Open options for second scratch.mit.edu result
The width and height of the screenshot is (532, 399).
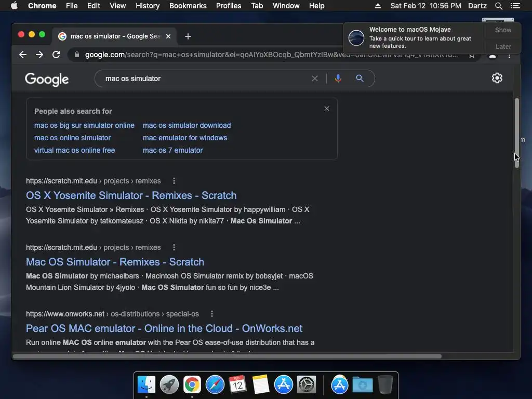point(174,247)
